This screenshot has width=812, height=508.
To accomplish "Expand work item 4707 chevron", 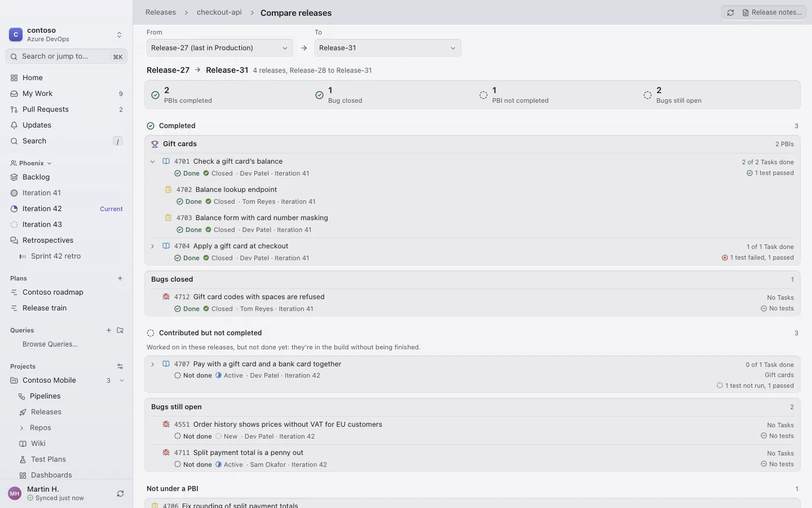I will click(152, 364).
